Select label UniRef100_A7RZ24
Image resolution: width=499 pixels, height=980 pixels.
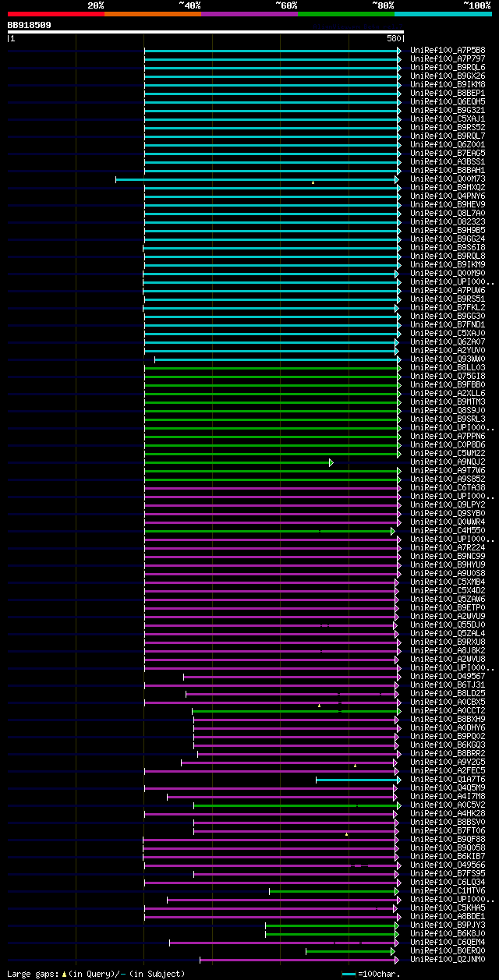[448, 547]
